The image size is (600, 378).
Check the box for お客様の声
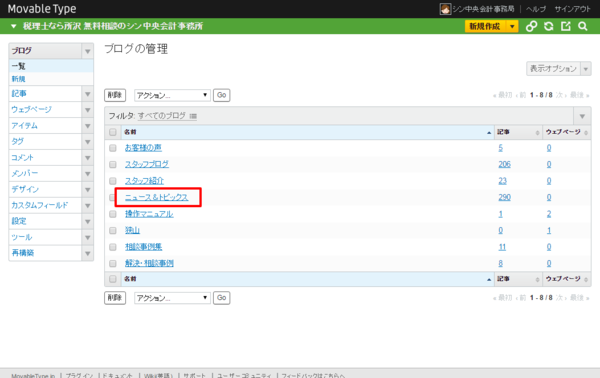coord(112,148)
